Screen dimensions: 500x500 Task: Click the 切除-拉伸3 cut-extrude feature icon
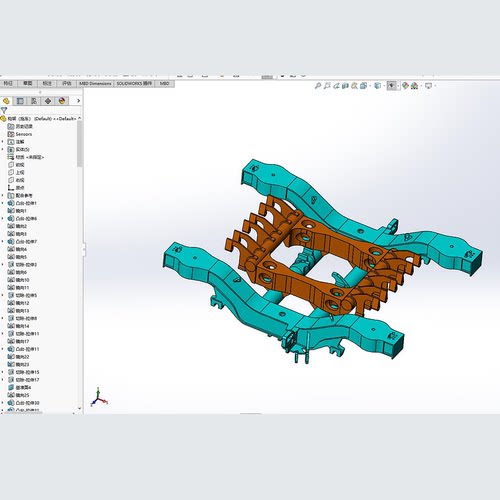(11, 265)
